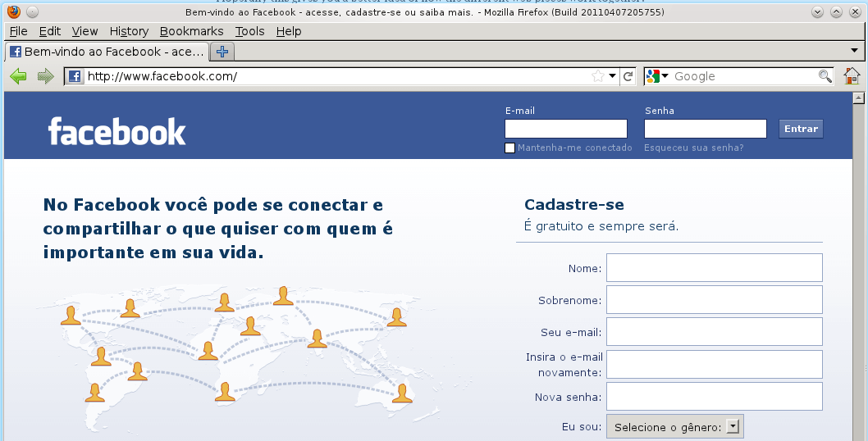Open the File menu

pos(19,31)
